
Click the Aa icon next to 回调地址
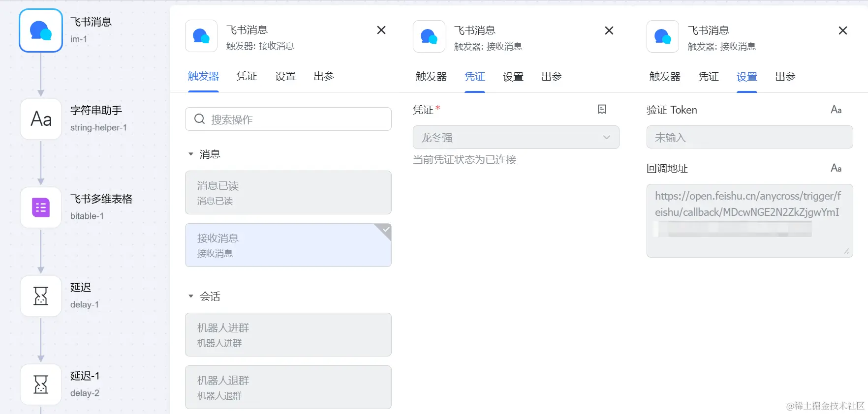pos(836,168)
